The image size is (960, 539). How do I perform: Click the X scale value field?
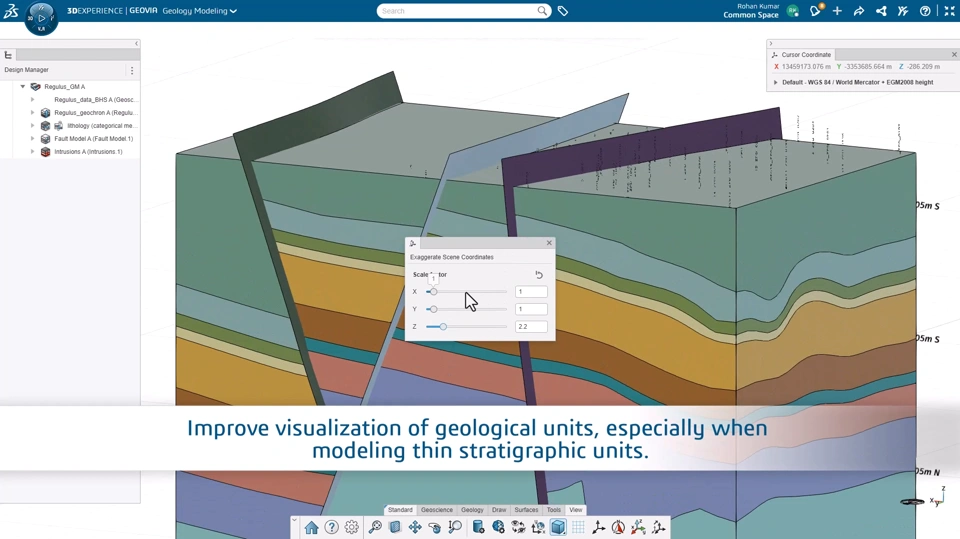pyautogui.click(x=531, y=292)
